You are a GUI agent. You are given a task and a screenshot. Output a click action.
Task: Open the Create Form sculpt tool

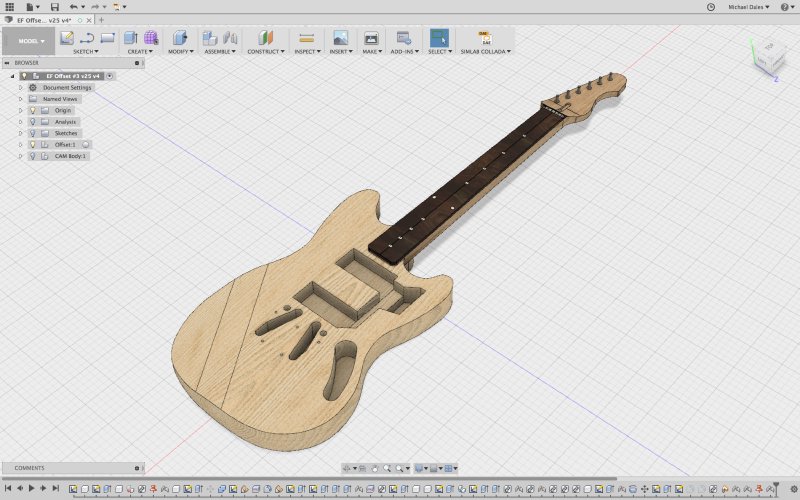151,38
